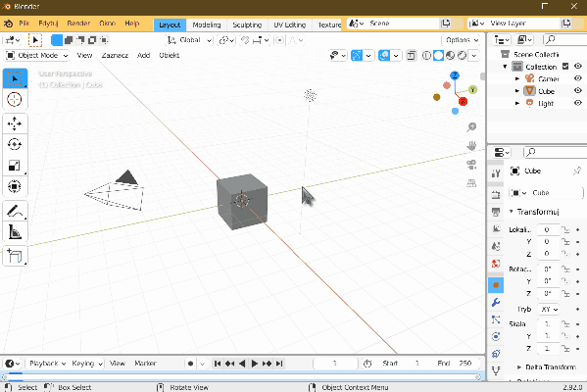587x392 pixels.
Task: Pick the Measure tool
Action: tap(15, 232)
